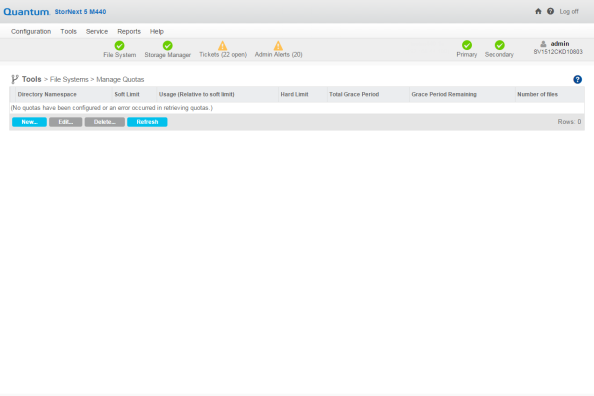
Task: Click the New... quota button
Action: click(30, 122)
